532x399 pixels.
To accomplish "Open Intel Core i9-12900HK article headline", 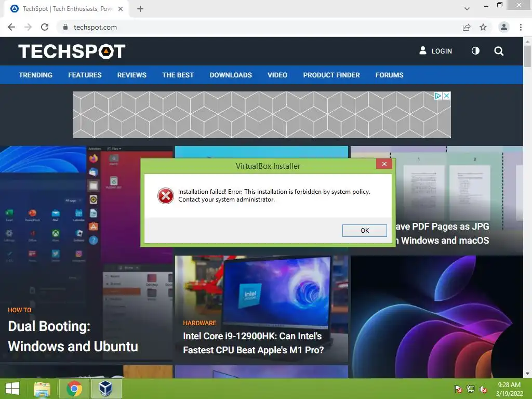I will (253, 343).
